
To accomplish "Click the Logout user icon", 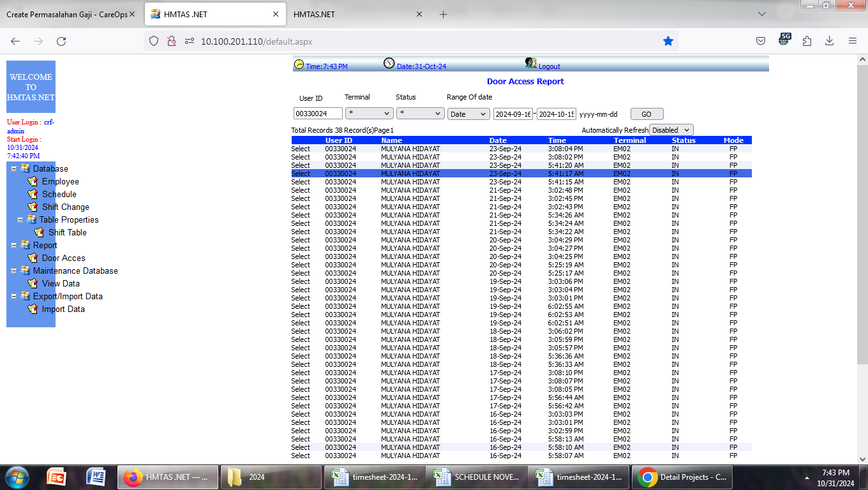I will pyautogui.click(x=530, y=63).
